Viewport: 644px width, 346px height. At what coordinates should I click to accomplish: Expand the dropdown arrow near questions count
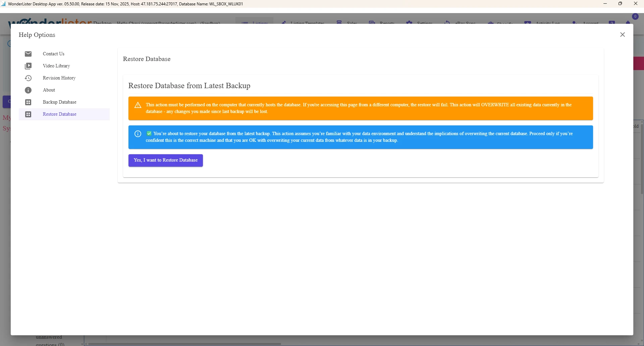tap(82, 344)
